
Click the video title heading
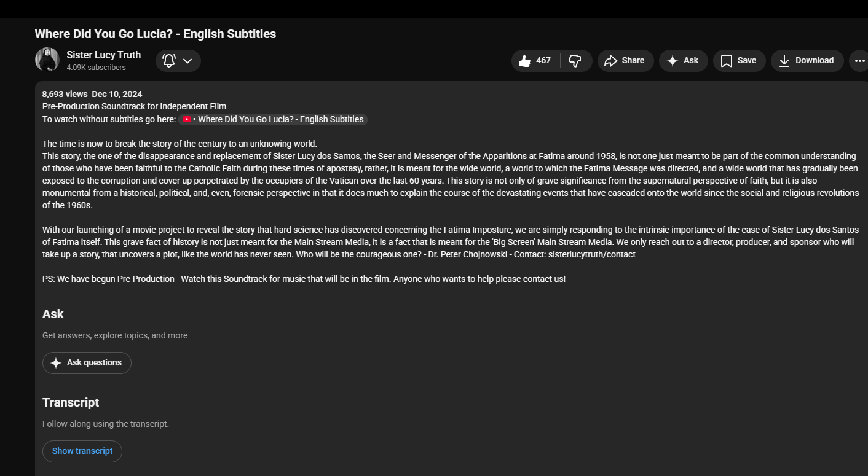coord(156,34)
